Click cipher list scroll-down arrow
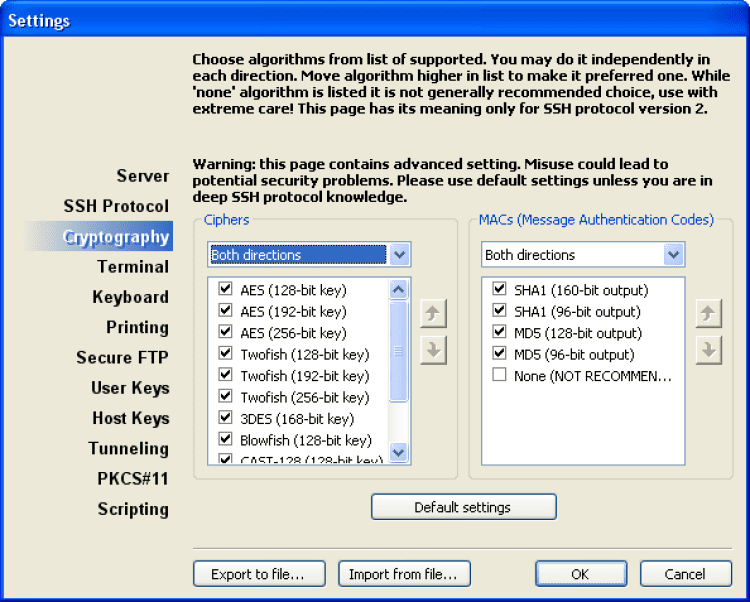The width and height of the screenshot is (750, 602). click(398, 451)
